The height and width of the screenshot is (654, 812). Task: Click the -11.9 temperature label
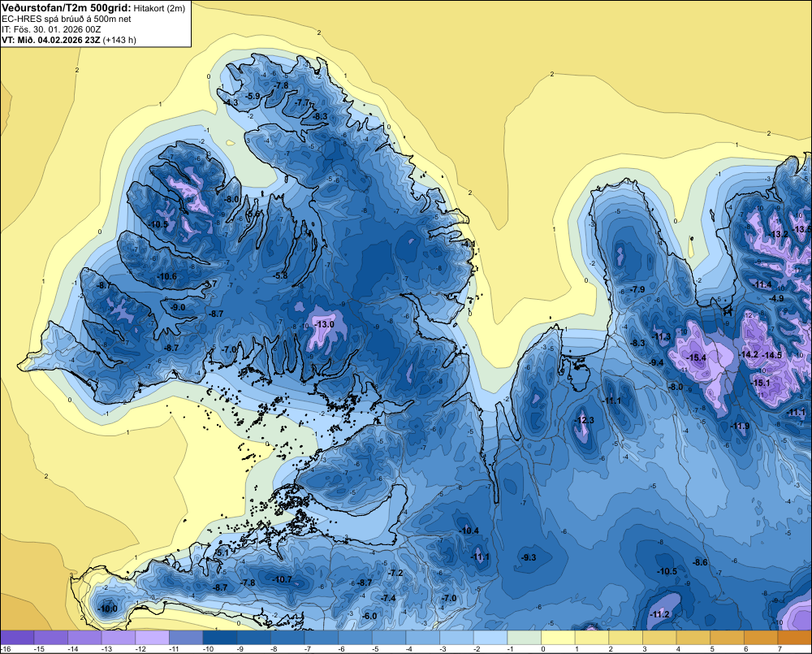pos(740,426)
